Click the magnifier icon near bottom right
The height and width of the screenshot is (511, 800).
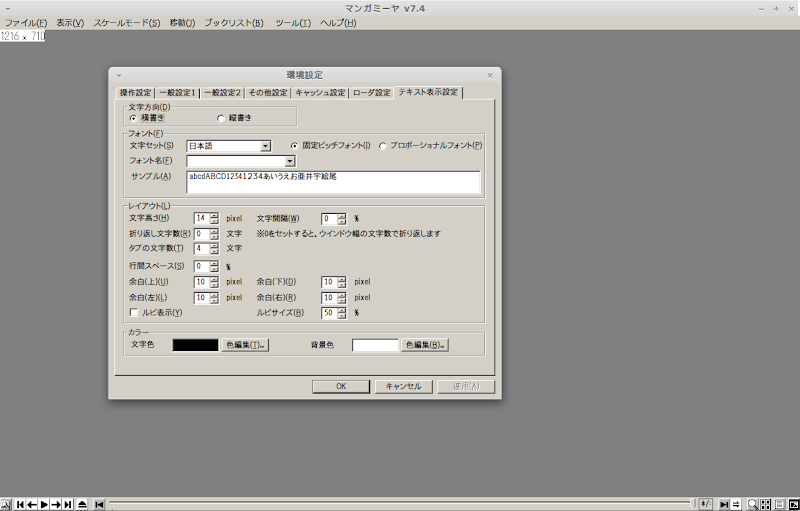point(753,505)
